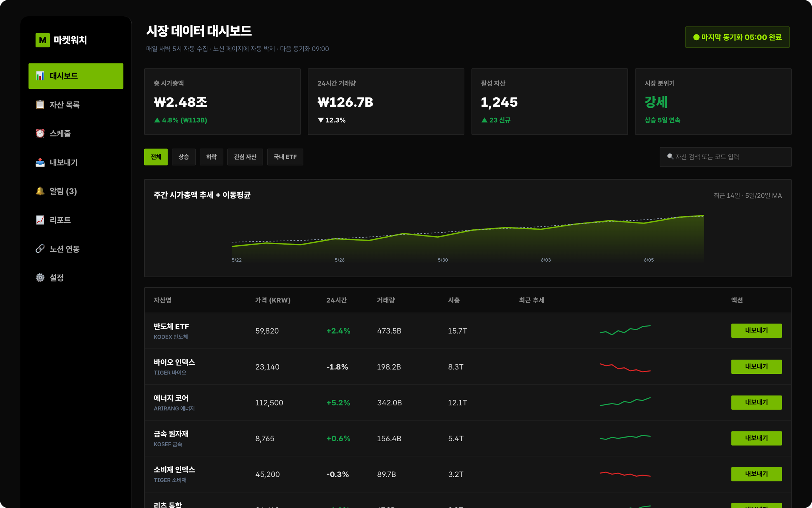Image resolution: width=812 pixels, height=508 pixels.
Task: Click the 최근 추세 column header
Action: (x=531, y=300)
